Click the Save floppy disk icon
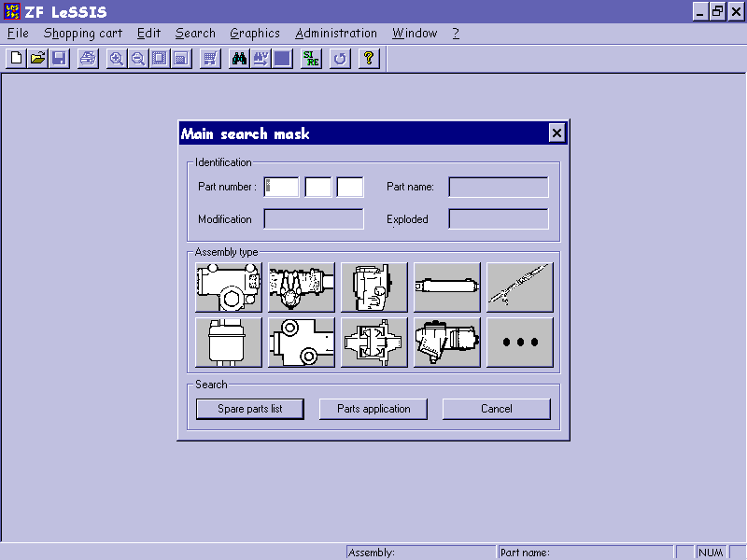 (59, 59)
